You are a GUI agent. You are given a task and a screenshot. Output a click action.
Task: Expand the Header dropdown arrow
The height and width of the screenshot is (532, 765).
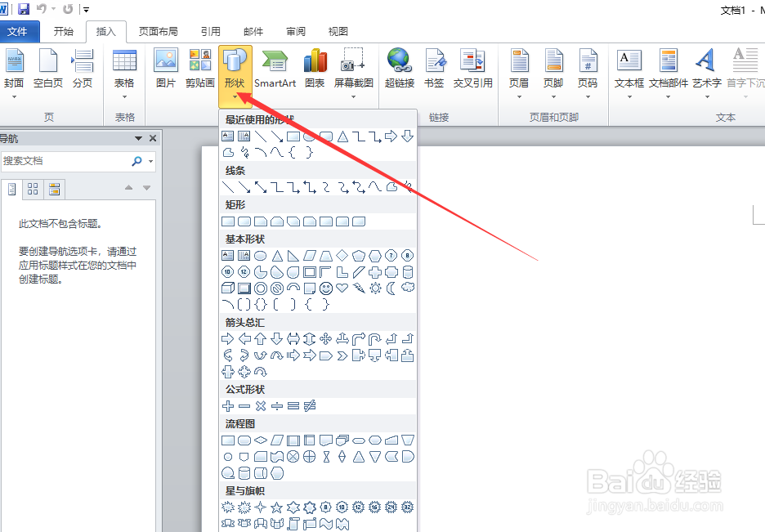pyautogui.click(x=519, y=97)
